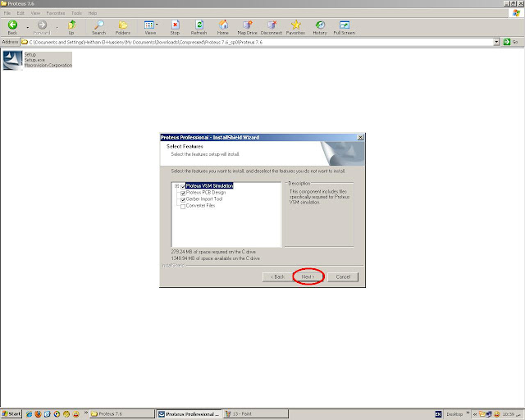
Task: Click the Proteus Professional taskbar button
Action: pos(189,414)
